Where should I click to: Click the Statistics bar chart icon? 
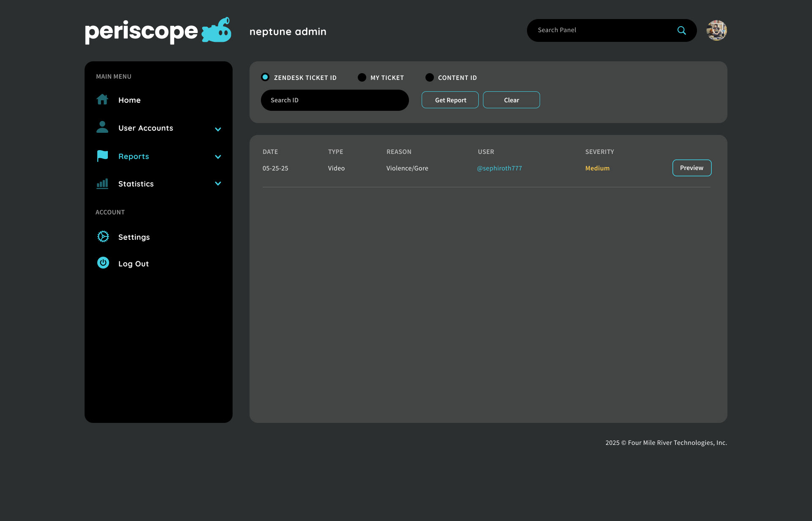pyautogui.click(x=102, y=184)
